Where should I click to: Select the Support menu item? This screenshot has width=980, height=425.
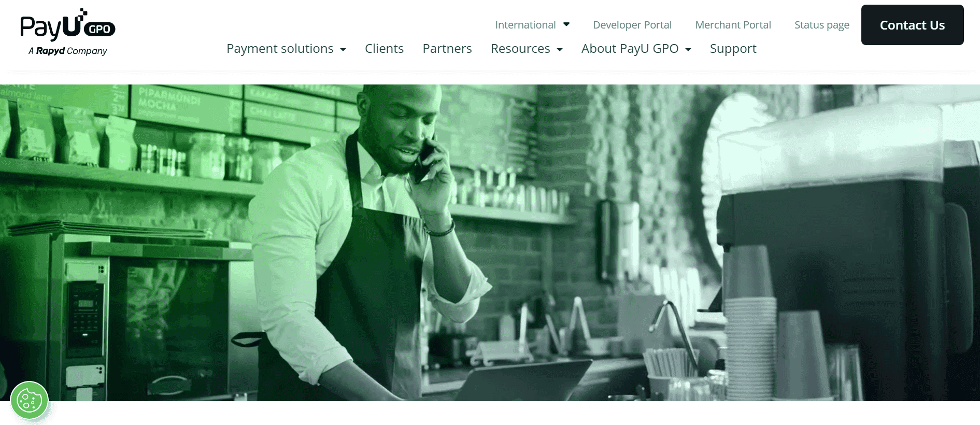(x=733, y=49)
